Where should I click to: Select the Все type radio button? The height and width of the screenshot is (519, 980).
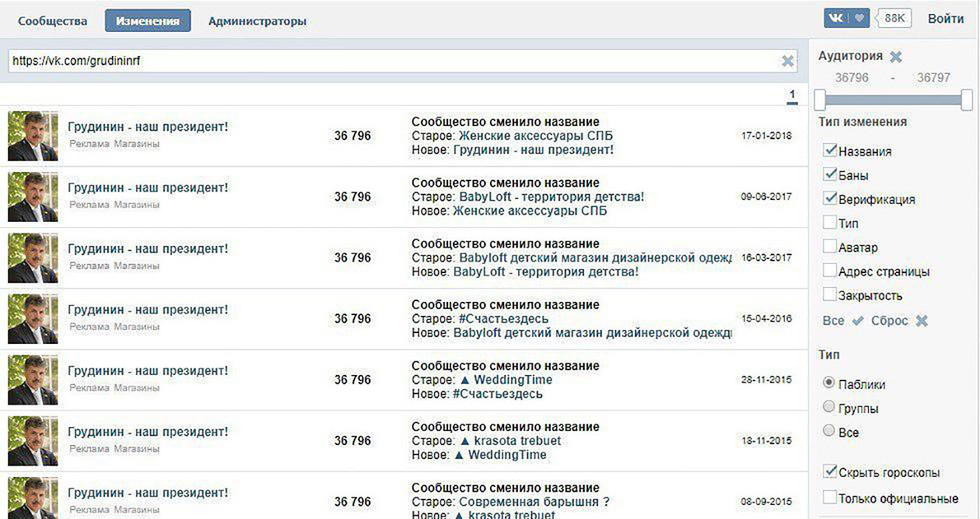pos(828,431)
